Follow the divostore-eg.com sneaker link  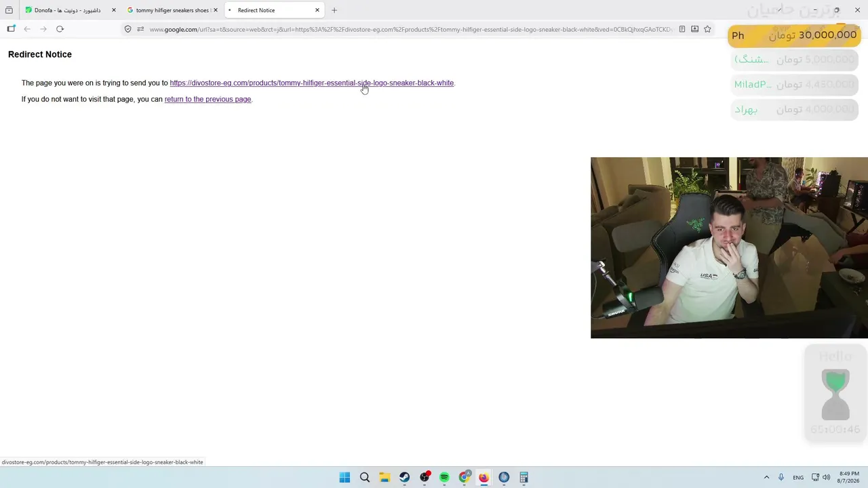pos(312,83)
